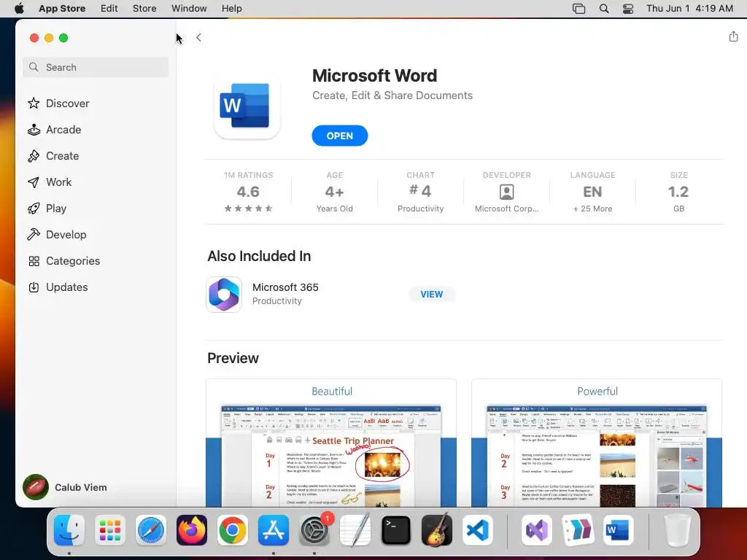Launch GarageBand from the Dock
Image resolution: width=747 pixels, height=560 pixels.
point(437,530)
